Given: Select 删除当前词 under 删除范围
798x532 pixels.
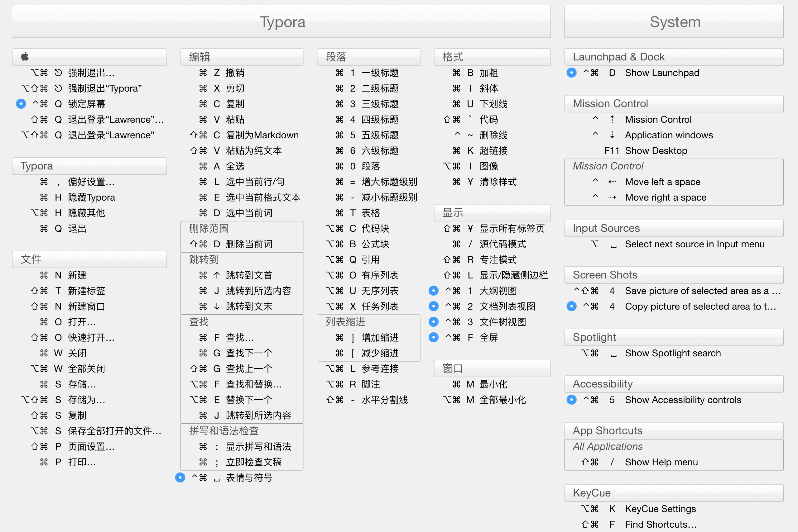Looking at the screenshot, I should tap(231, 244).
